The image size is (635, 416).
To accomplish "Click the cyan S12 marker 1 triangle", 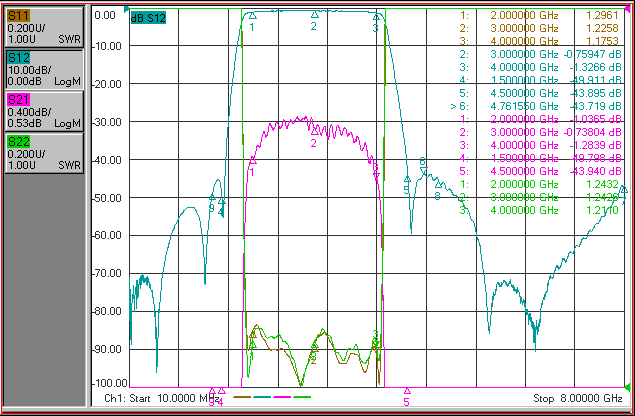I will [x=253, y=16].
